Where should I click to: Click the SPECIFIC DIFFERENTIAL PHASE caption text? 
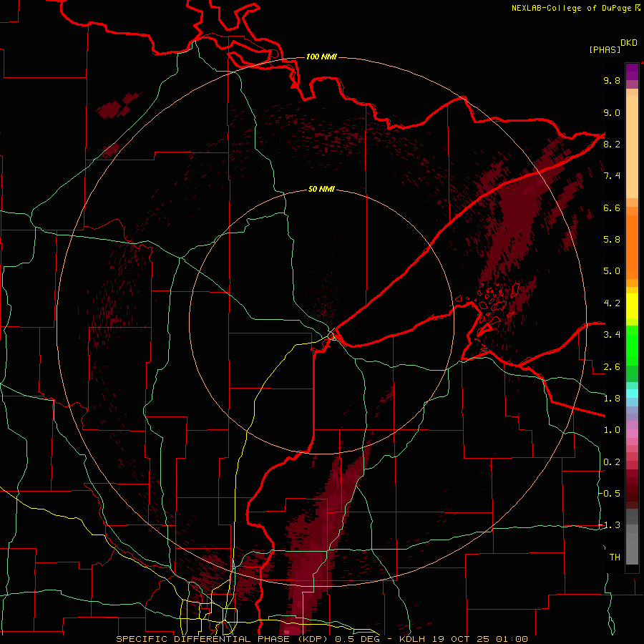203,639
